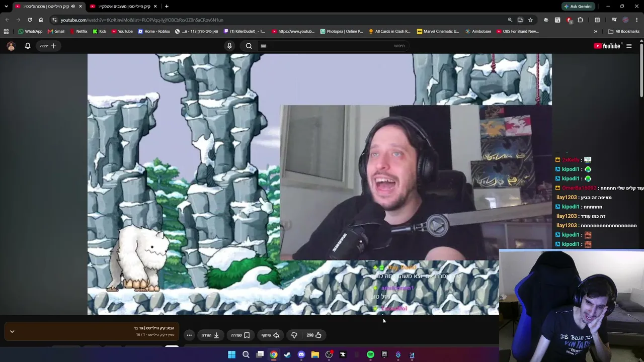Switch to the second YouTube tab
Image resolution: width=644 pixels, height=362 pixels.
pyautogui.click(x=124, y=7)
